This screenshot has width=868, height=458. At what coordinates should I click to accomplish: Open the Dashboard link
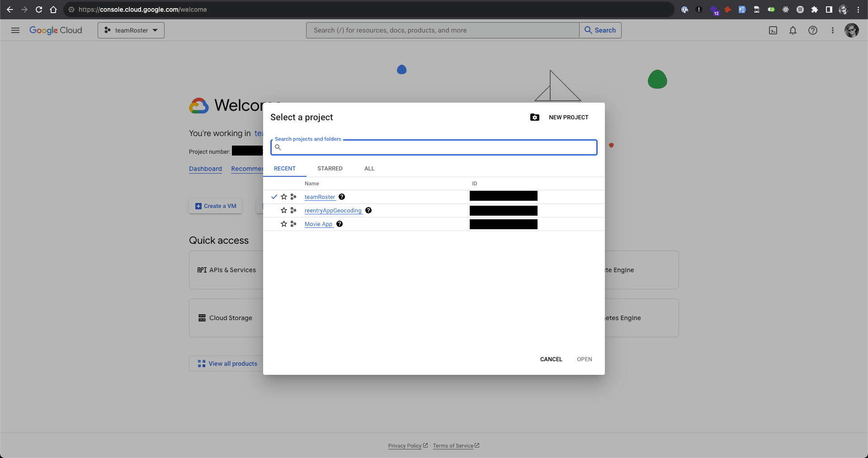(x=205, y=169)
